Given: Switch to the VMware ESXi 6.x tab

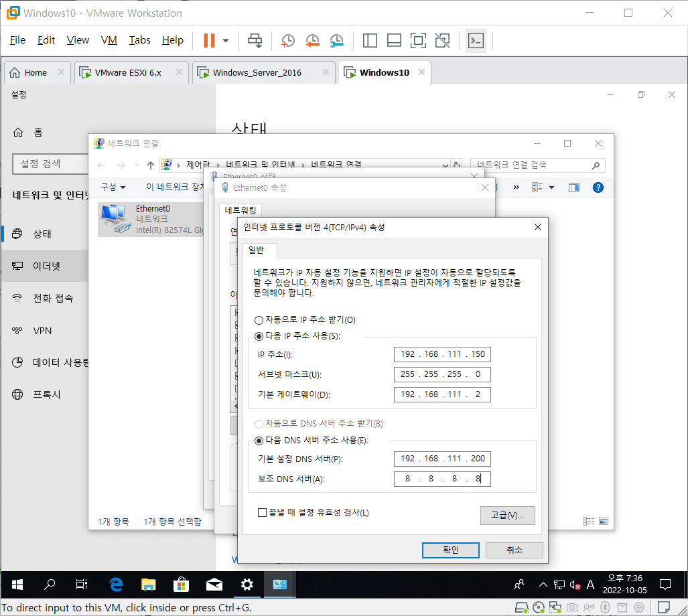Looking at the screenshot, I should [128, 73].
